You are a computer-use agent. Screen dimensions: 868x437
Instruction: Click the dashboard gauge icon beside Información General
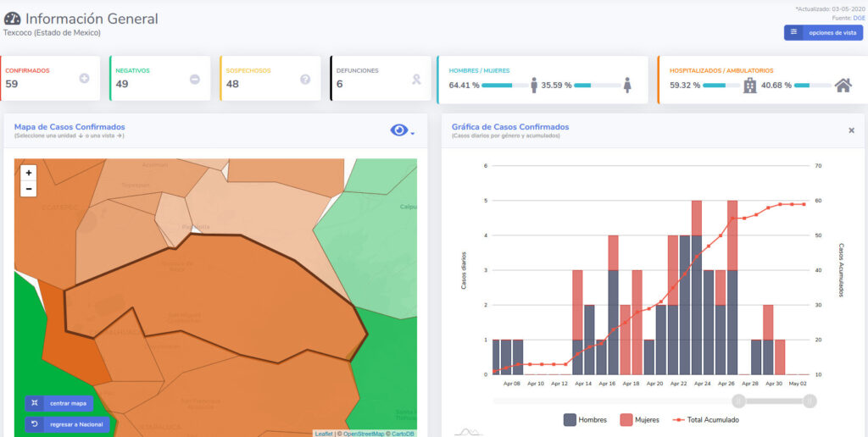(x=13, y=19)
